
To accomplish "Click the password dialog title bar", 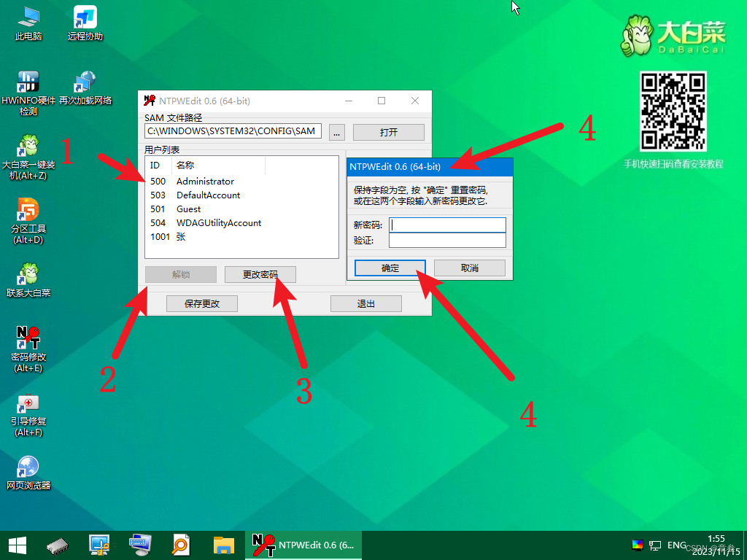I will coord(430,167).
